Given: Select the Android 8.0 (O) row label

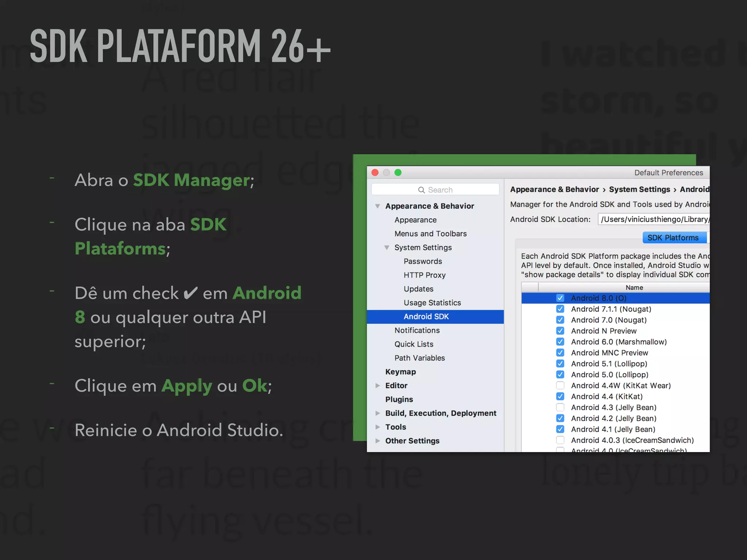Looking at the screenshot, I should [599, 298].
